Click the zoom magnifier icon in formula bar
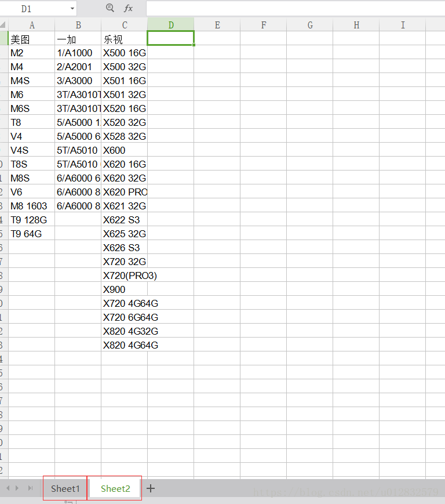The height and width of the screenshot is (504, 445). click(x=110, y=8)
